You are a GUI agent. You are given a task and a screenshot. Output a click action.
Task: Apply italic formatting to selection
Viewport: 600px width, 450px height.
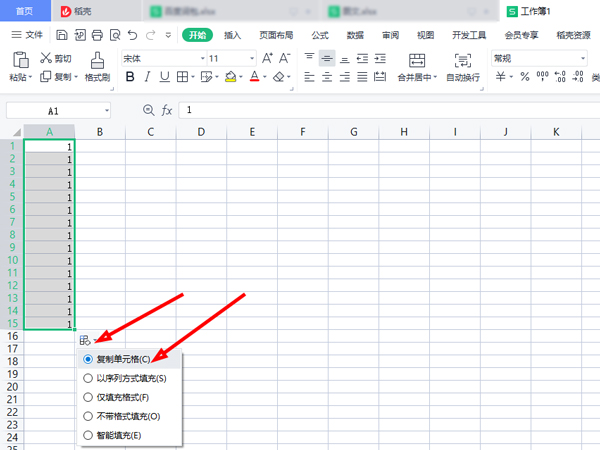pos(147,77)
